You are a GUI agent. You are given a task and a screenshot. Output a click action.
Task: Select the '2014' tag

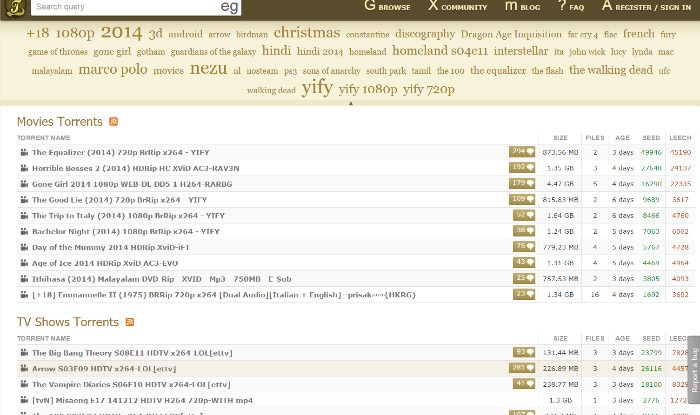click(121, 33)
